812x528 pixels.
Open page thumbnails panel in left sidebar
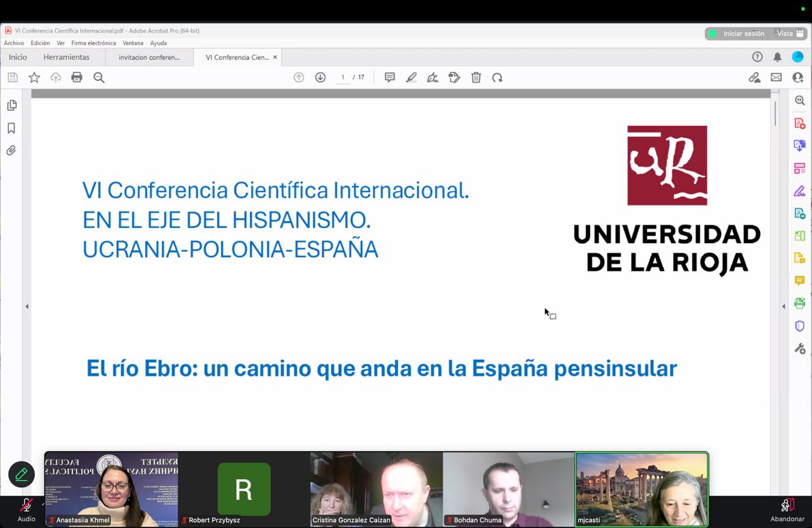tap(11, 105)
